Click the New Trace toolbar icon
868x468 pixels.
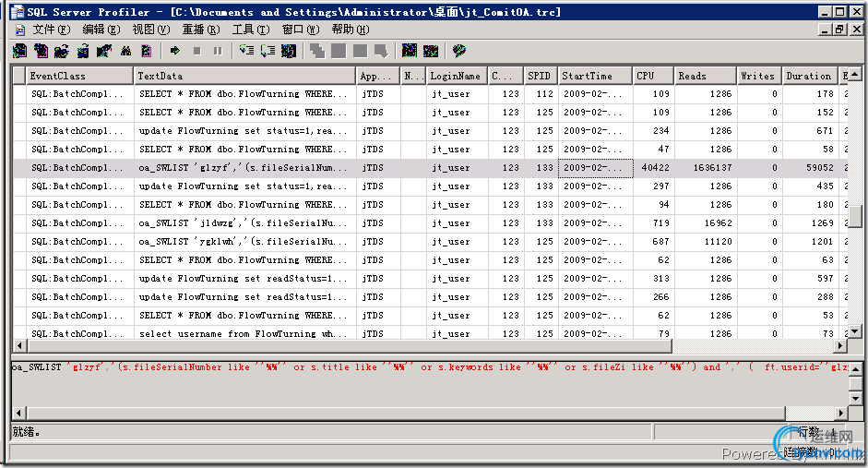(x=20, y=51)
